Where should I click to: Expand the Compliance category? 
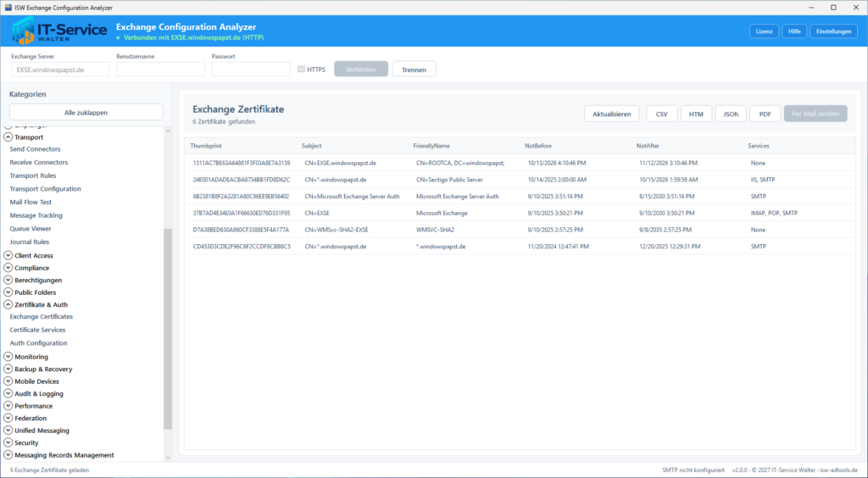click(x=8, y=267)
